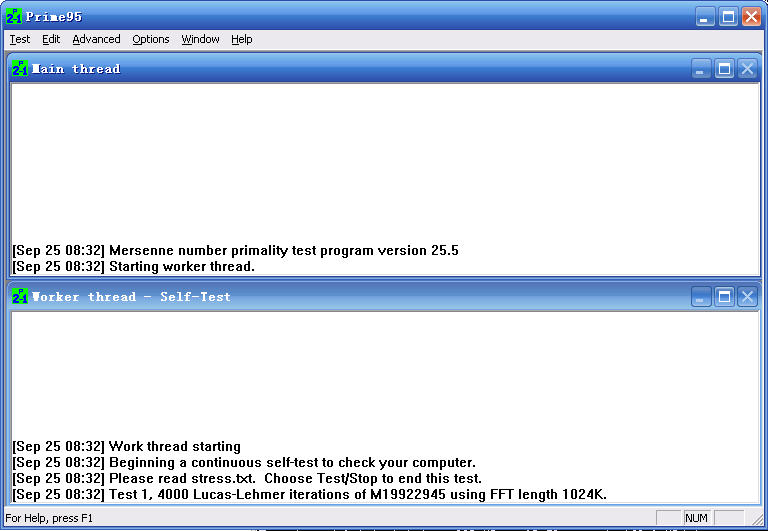Viewport: 768px width, 531px height.
Task: Minimize the Worker thread Self-Test window
Action: pyautogui.click(x=701, y=297)
